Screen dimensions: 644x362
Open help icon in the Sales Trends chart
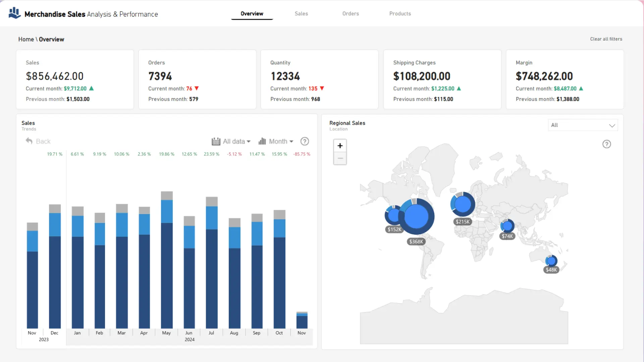[305, 141]
